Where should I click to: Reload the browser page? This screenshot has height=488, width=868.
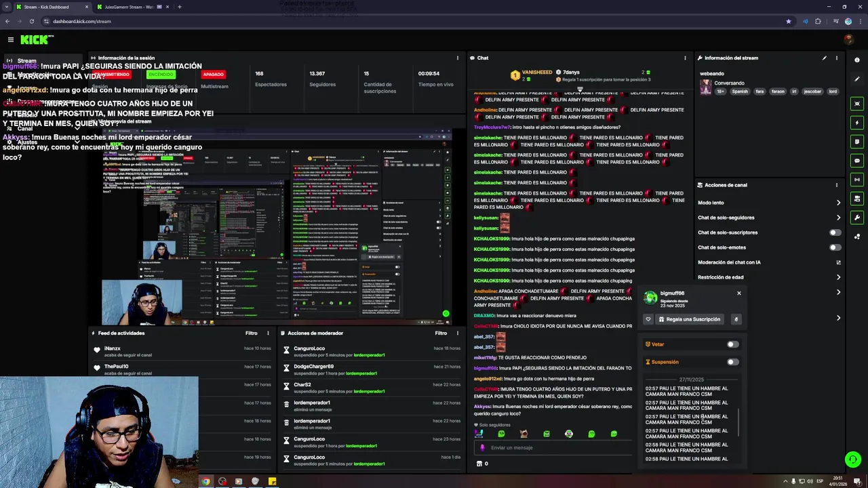click(31, 21)
